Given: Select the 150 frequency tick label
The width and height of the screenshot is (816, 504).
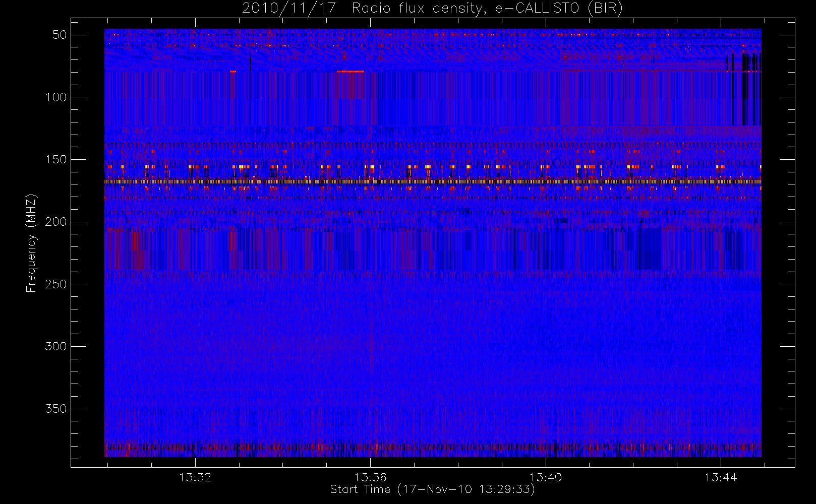Looking at the screenshot, I should click(x=56, y=160).
